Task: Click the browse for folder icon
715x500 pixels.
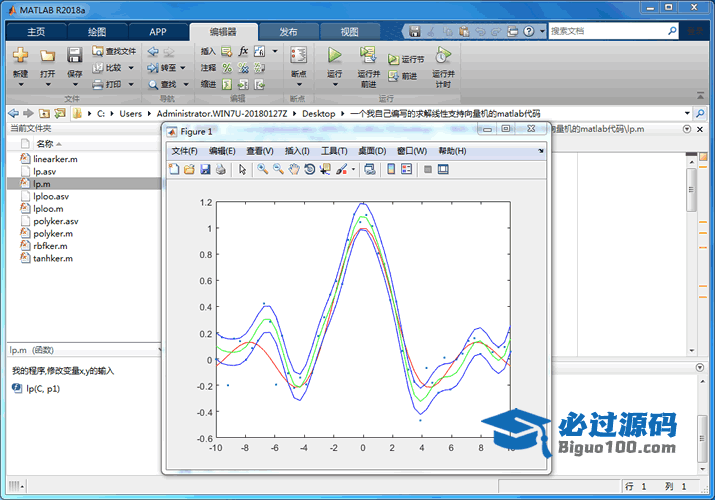Action: tap(60, 113)
